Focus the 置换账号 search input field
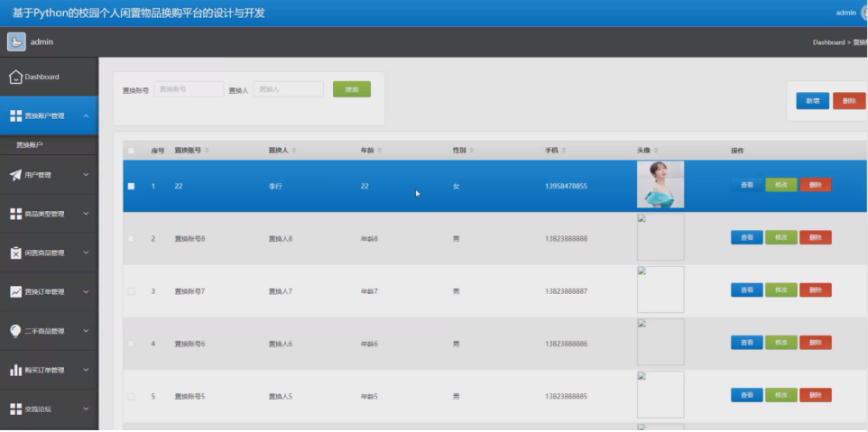 click(189, 89)
